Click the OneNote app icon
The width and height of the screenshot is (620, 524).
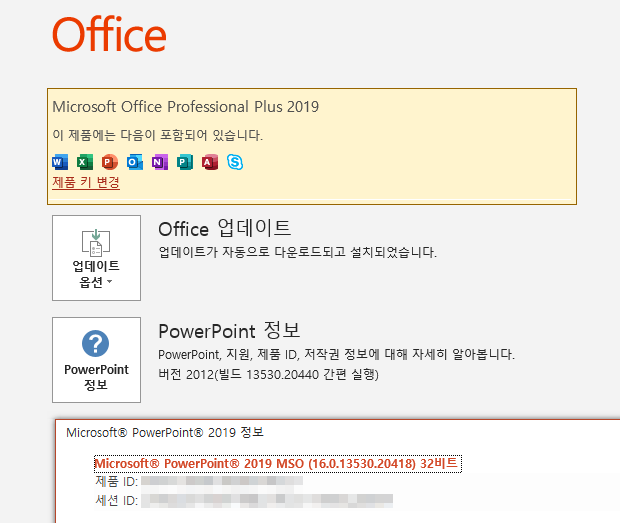(x=160, y=162)
